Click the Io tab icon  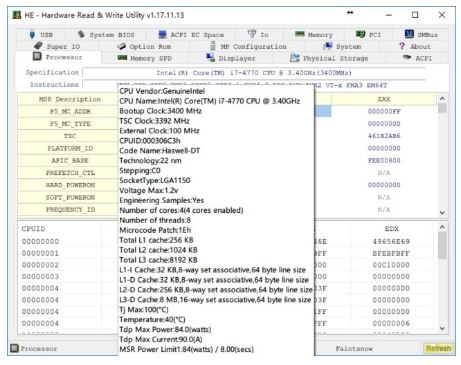tap(252, 34)
